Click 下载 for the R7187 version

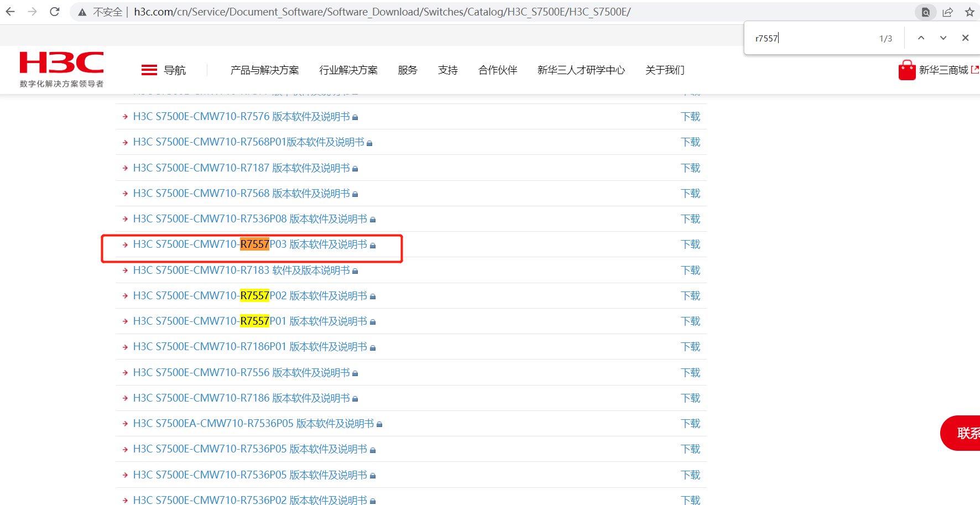click(690, 168)
